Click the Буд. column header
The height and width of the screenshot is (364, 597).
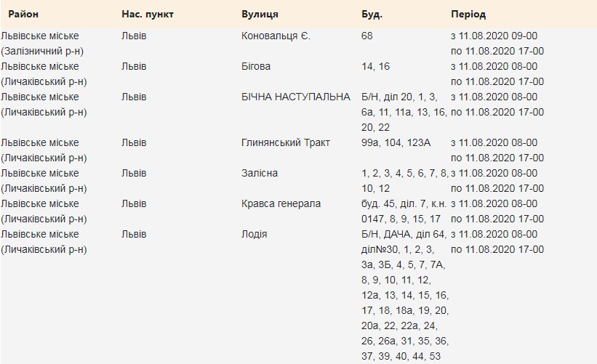point(372,15)
